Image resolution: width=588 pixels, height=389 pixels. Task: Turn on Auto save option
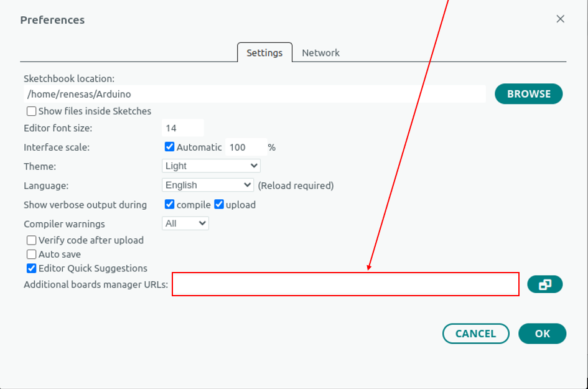31,255
